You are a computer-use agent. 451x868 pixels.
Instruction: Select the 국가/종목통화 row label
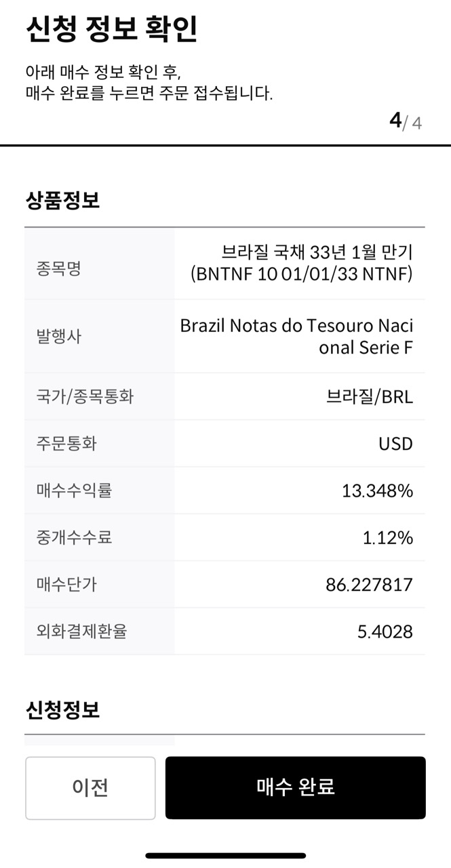click(x=85, y=396)
